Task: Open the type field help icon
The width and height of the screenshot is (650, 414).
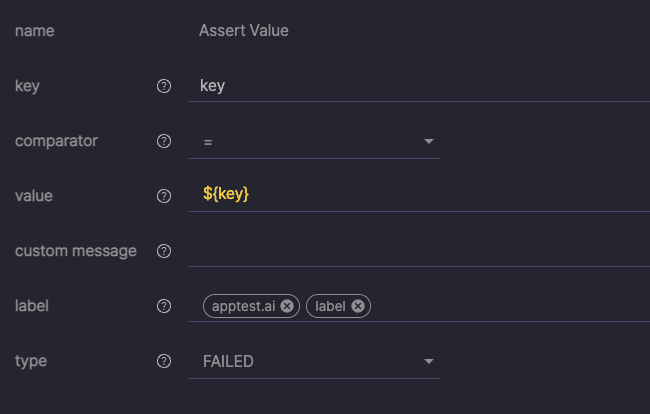Action: click(164, 361)
